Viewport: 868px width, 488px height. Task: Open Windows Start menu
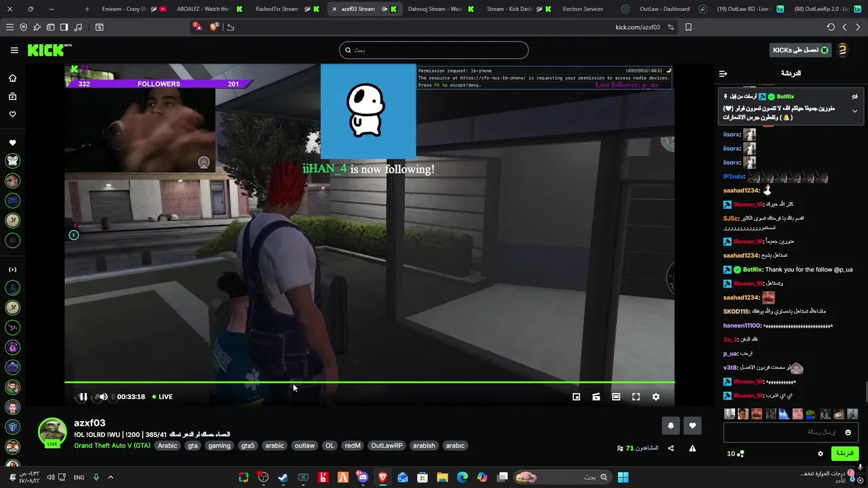click(623, 477)
